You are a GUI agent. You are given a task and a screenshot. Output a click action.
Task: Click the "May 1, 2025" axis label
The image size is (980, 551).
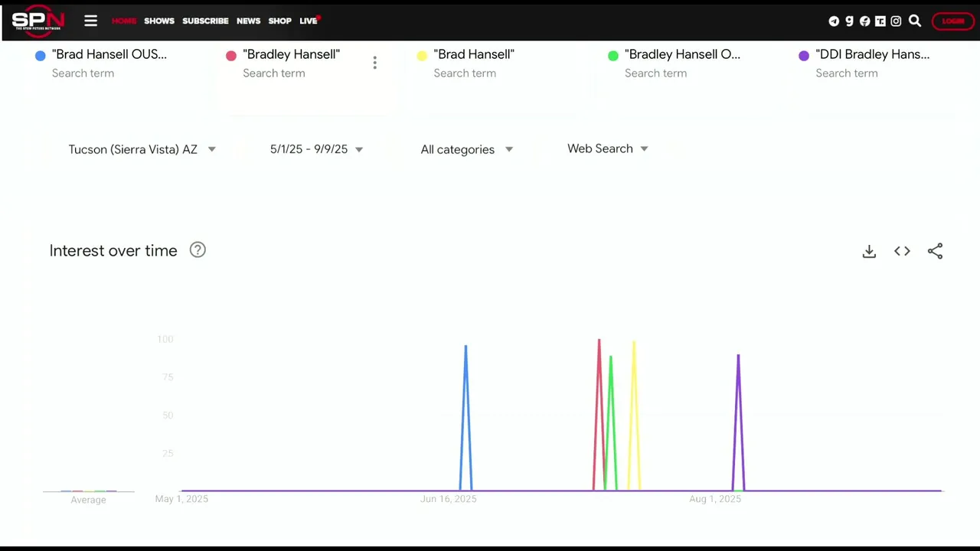coord(181,499)
